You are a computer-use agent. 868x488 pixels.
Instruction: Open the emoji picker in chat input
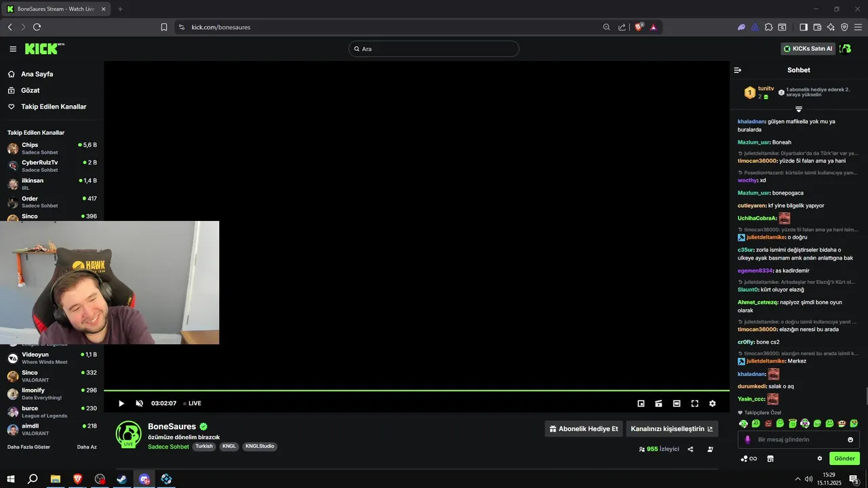850,439
